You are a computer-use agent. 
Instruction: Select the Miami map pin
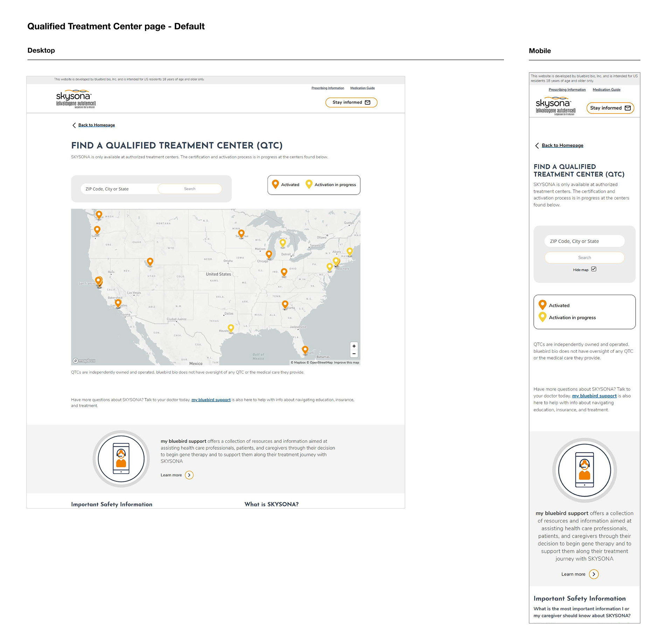pos(305,350)
